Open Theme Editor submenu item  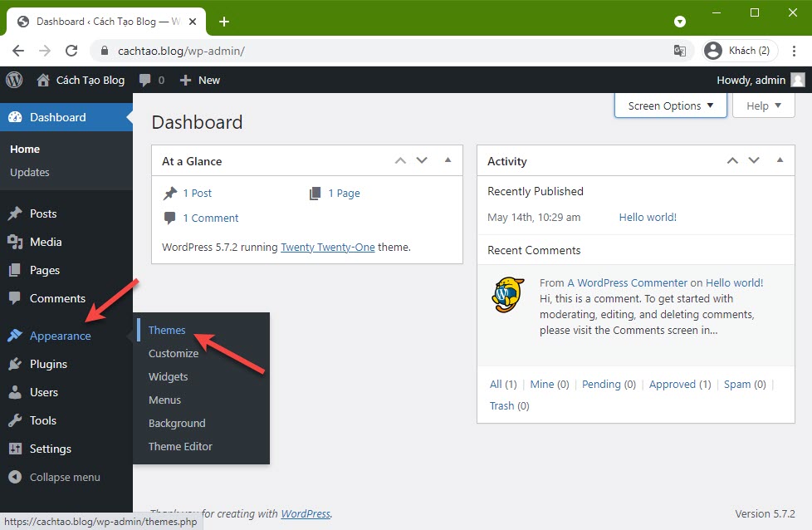coord(180,447)
